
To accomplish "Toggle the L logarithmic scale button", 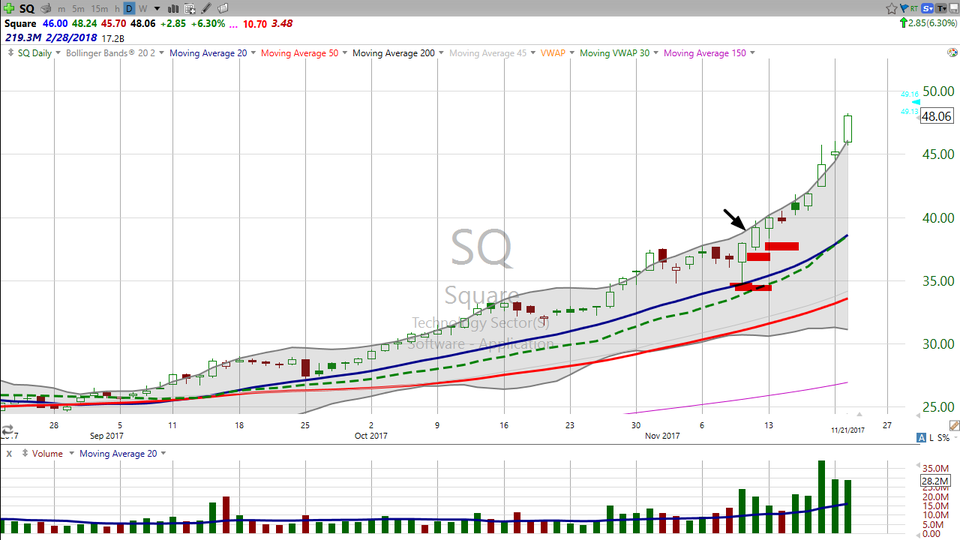I will point(932,438).
